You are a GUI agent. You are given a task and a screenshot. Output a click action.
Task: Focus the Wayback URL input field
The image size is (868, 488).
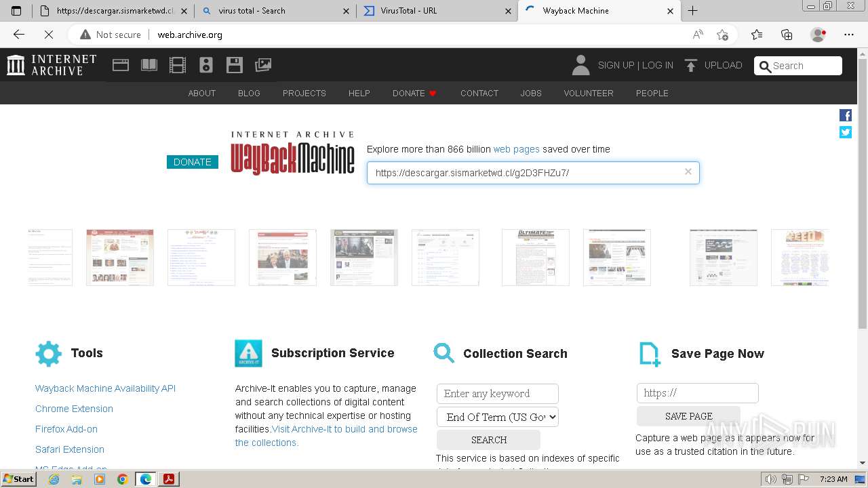(533, 173)
